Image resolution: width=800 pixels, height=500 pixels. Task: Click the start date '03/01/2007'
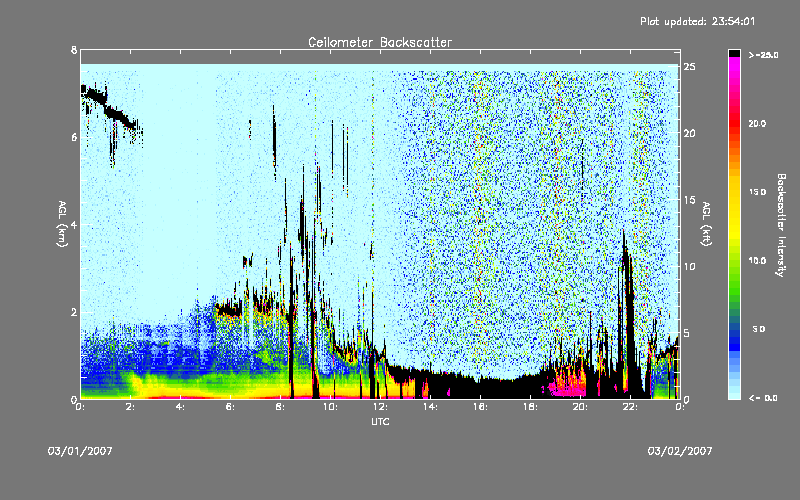[x=80, y=451]
